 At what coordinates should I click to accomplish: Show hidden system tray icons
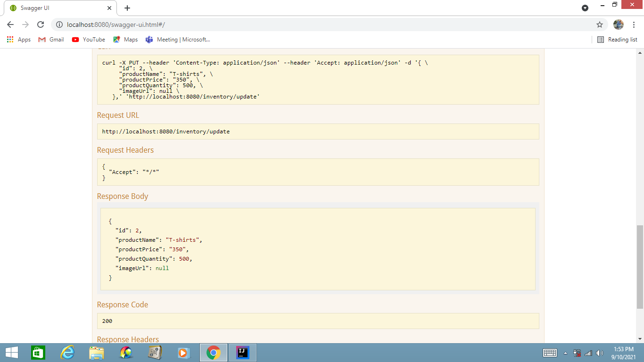pos(565,353)
